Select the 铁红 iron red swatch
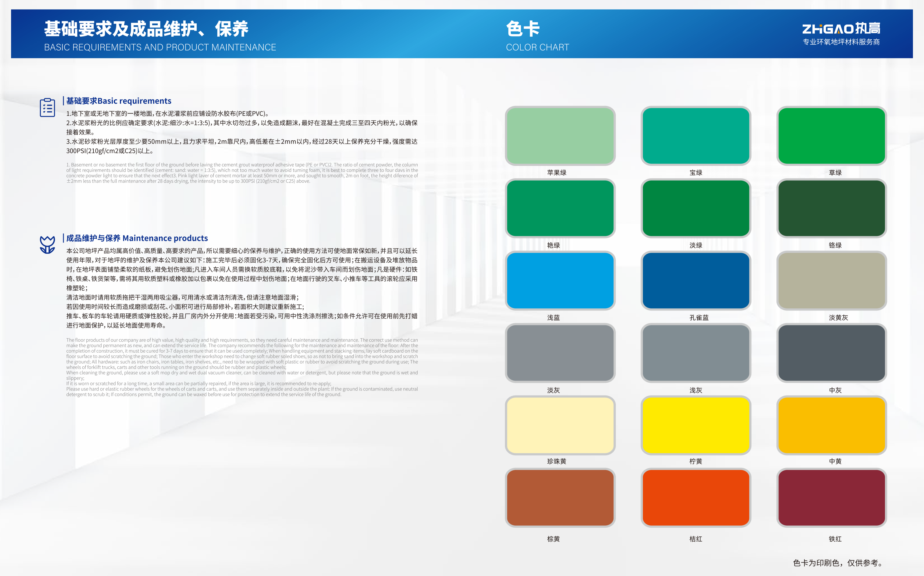This screenshot has height=576, width=924. click(831, 498)
